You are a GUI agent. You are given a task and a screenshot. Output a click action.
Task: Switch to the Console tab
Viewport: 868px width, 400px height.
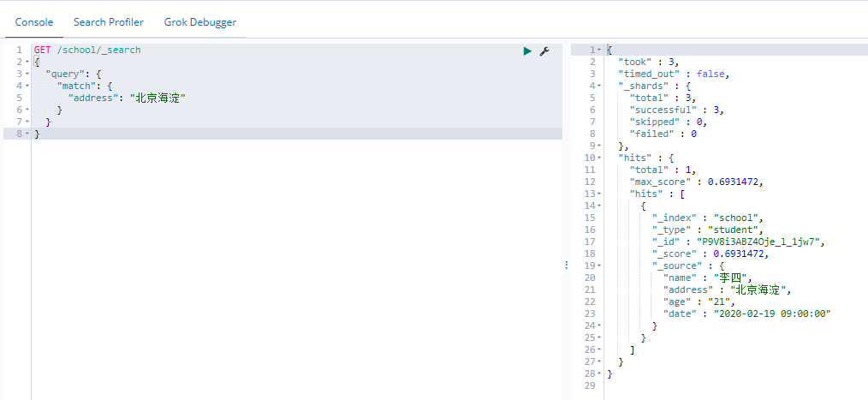click(34, 22)
